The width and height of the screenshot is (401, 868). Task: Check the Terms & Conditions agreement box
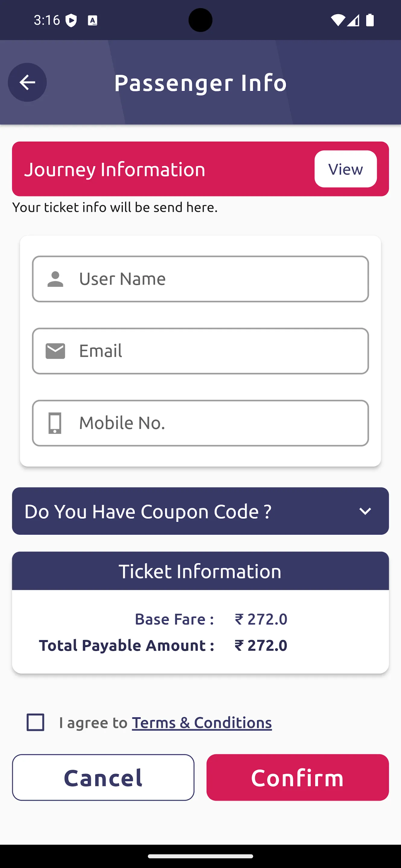[x=35, y=722]
